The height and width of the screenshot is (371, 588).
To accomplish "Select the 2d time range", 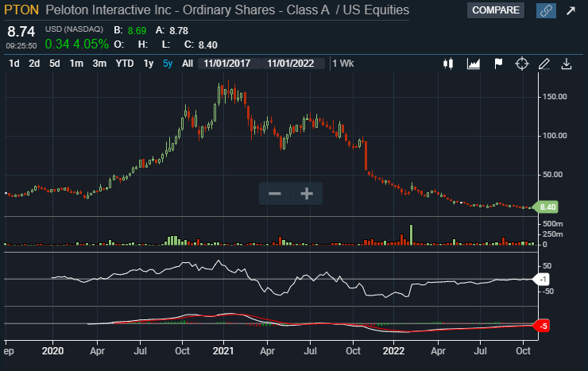I will (x=34, y=64).
